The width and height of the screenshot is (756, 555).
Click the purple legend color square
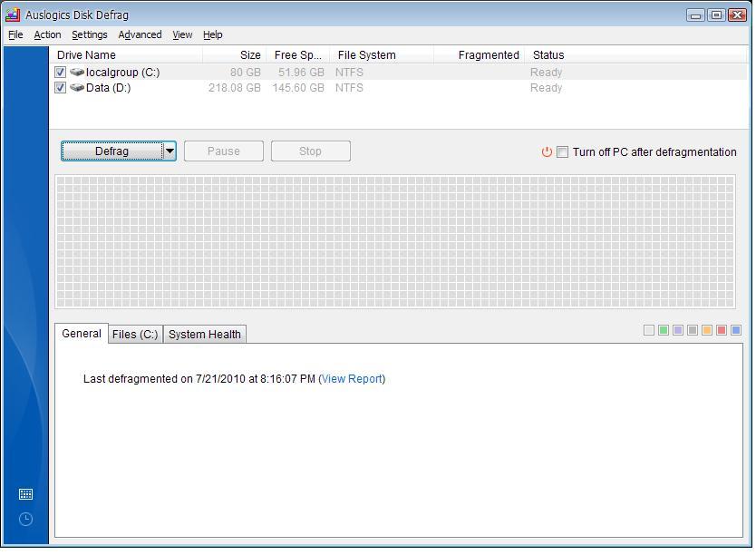(678, 330)
